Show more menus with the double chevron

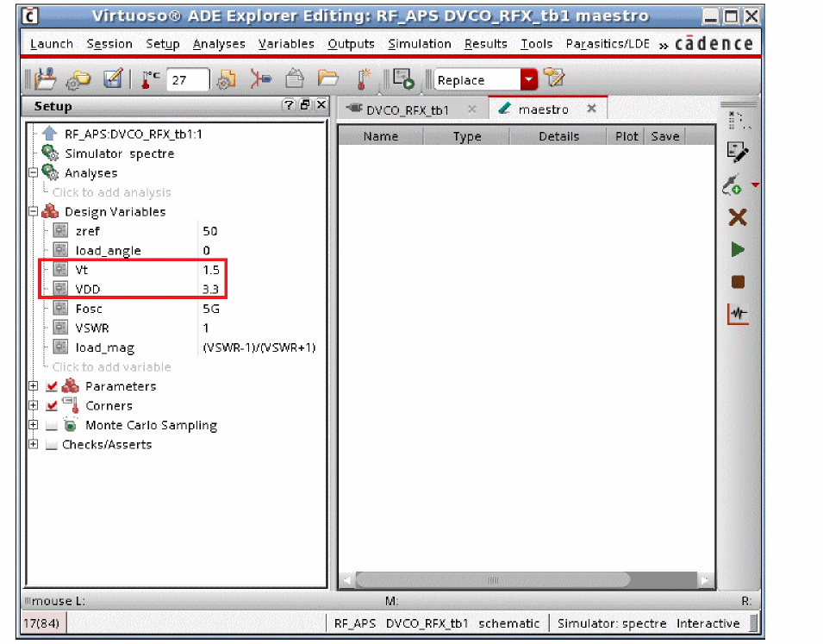pos(664,46)
